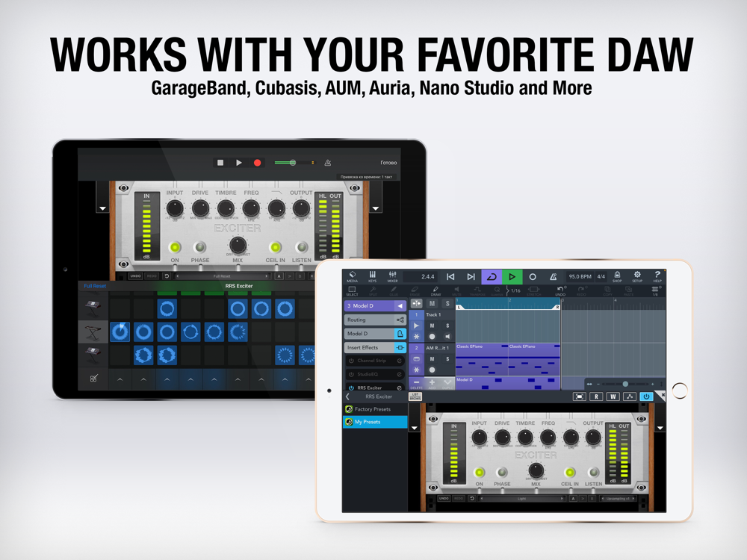Screen dimensions: 747x560
Task: Mute Track 1 in Cubasis
Action: [432, 326]
